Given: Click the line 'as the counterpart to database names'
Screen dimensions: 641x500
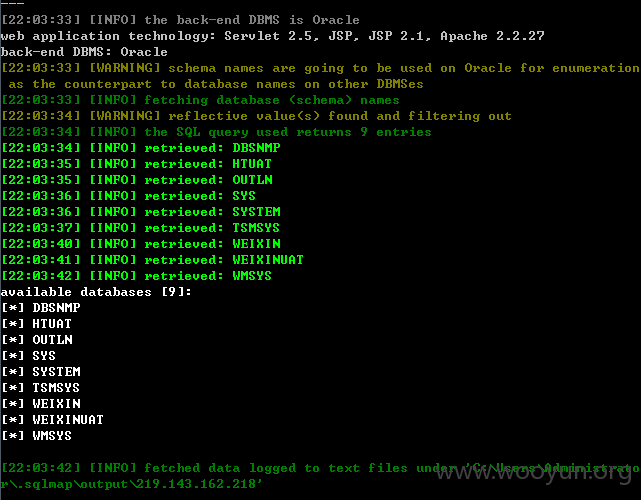Looking at the screenshot, I should [216, 84].
